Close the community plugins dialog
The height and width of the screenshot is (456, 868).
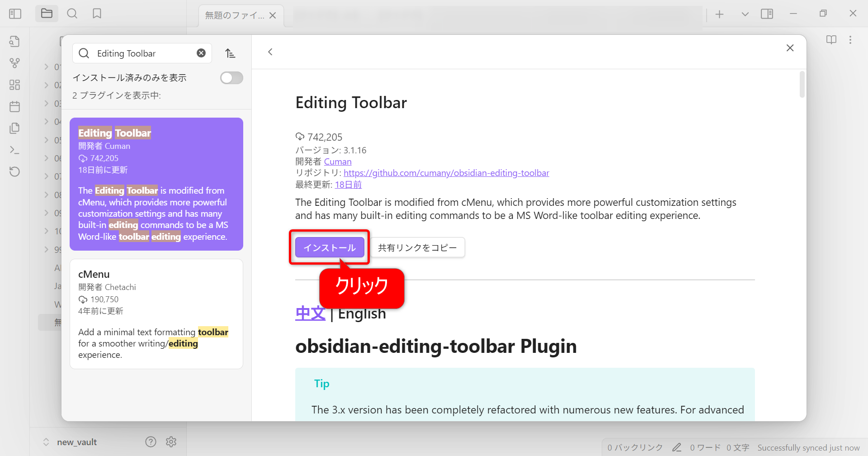tap(790, 48)
